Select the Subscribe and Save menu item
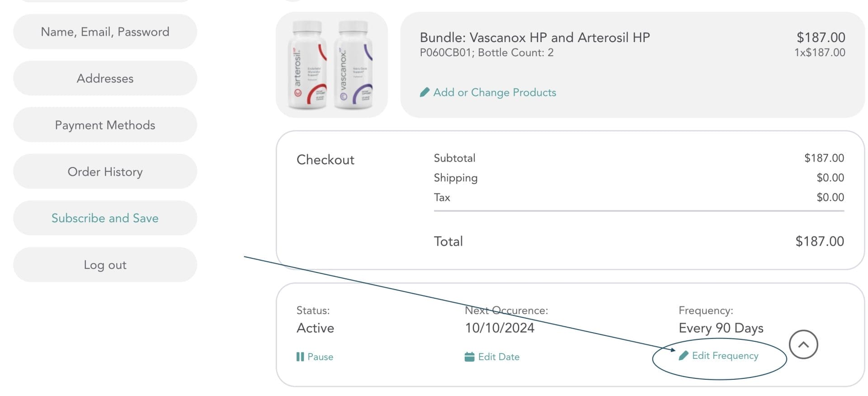This screenshot has height=396, width=868. [105, 218]
